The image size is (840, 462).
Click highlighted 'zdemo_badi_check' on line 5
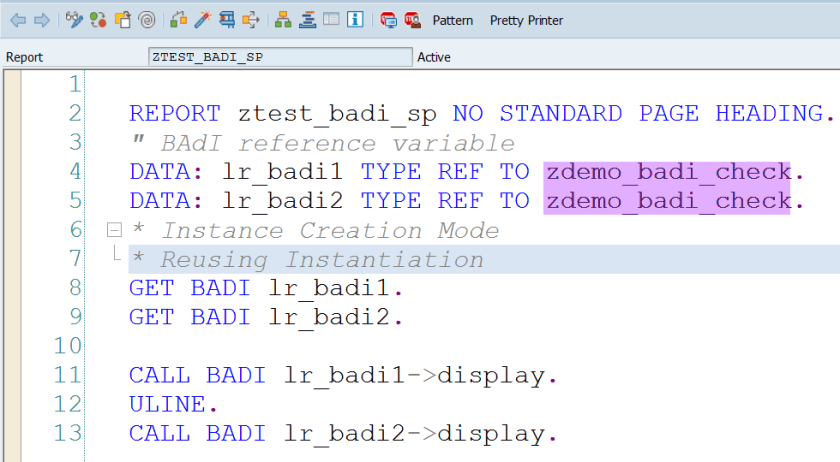pos(667,201)
